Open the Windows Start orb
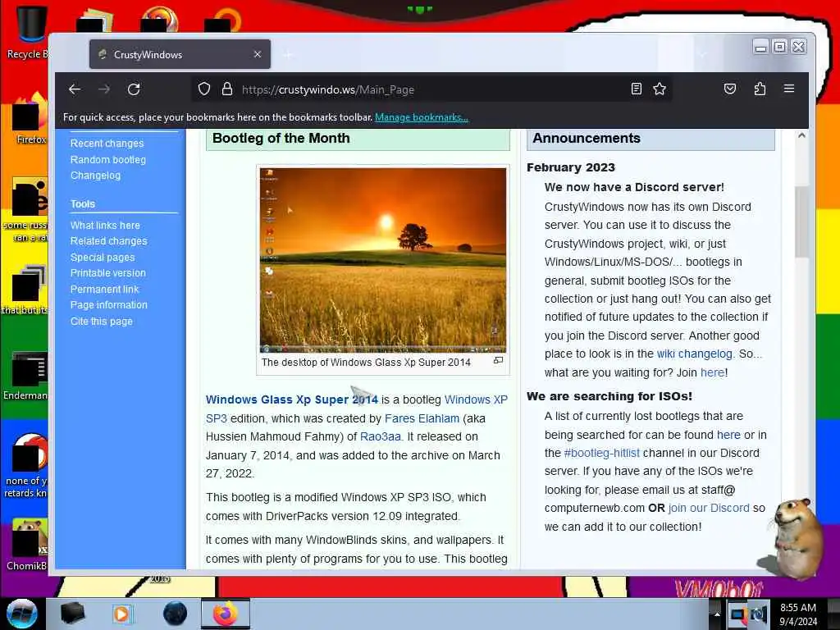Viewport: 840px width, 630px height. click(x=22, y=614)
